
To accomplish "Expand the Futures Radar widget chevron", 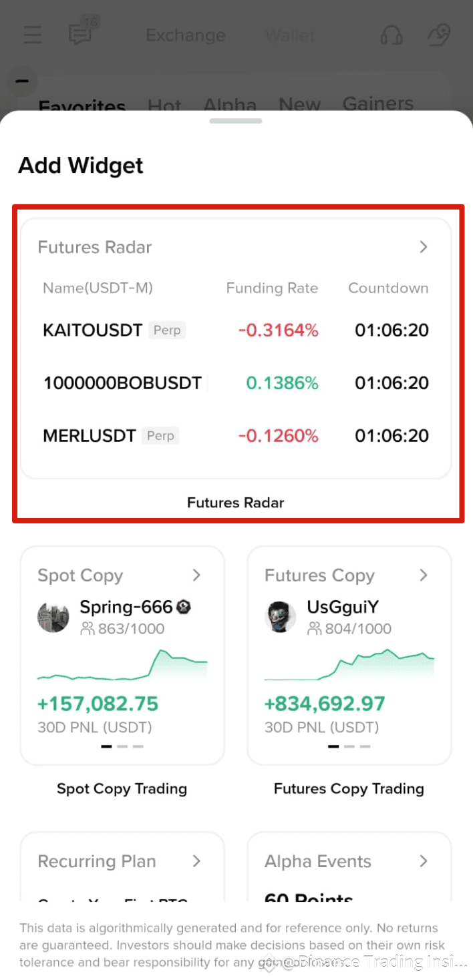I will pyautogui.click(x=423, y=247).
